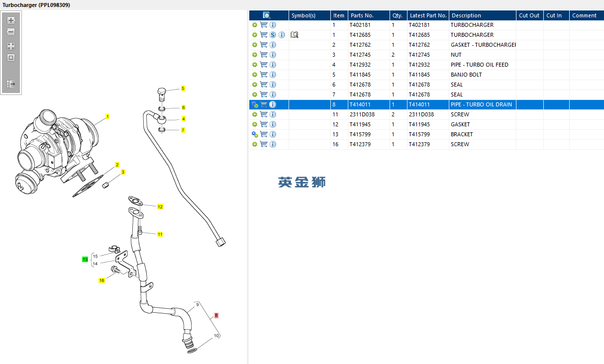The image size is (604, 364).
Task: Select callout 4 on the oil feed pipe
Action: [183, 119]
